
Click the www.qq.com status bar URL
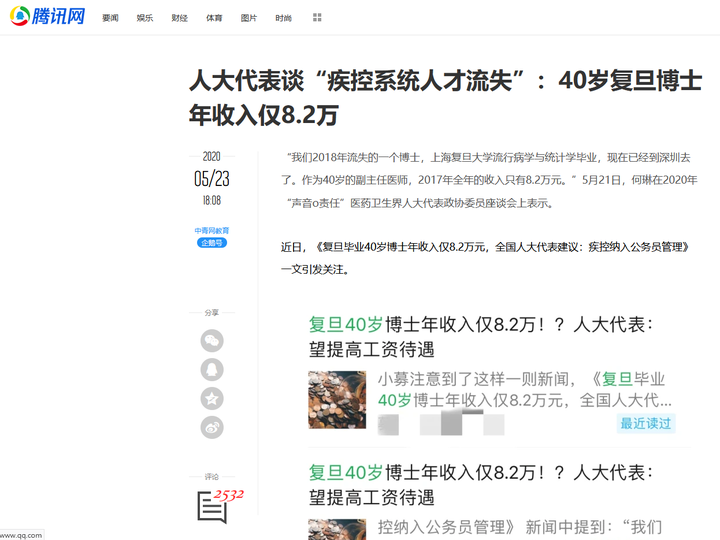coord(21,535)
